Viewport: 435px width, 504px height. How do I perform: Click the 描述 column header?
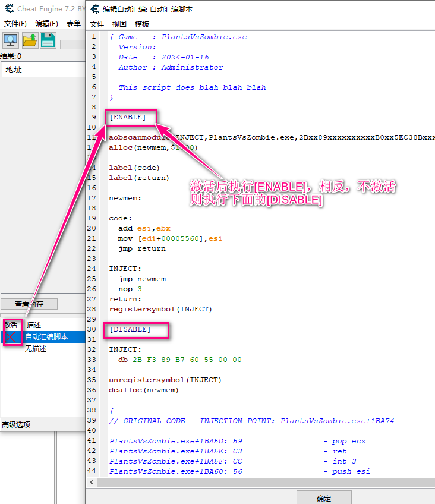click(x=34, y=325)
